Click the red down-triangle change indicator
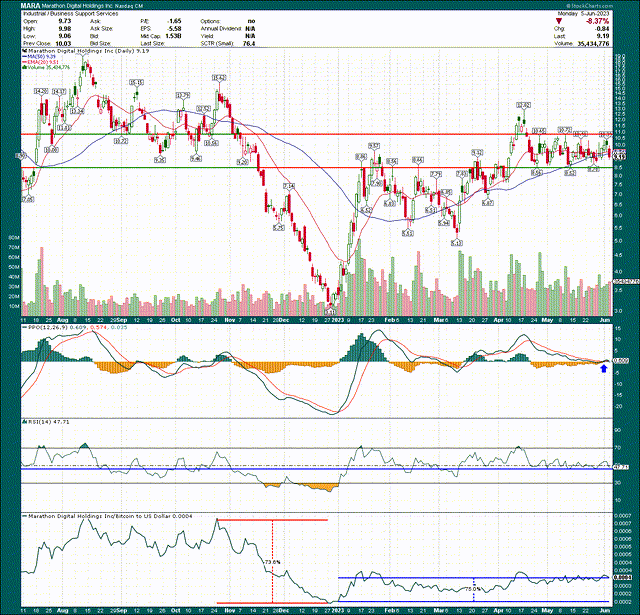Image resolution: width=640 pixels, height=615 pixels. point(559,21)
